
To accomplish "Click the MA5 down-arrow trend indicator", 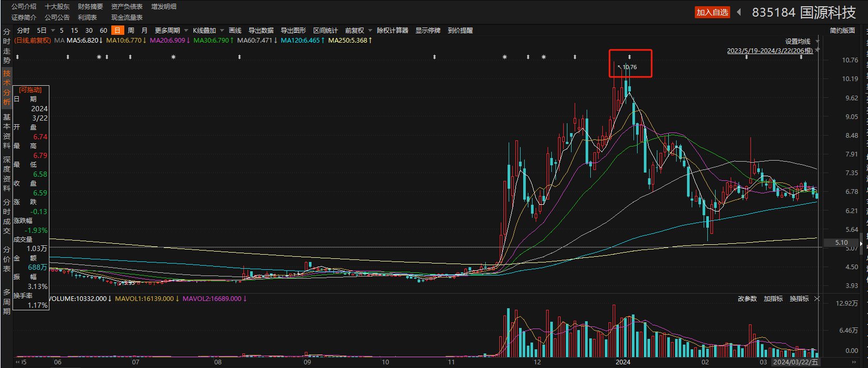I will point(101,41).
